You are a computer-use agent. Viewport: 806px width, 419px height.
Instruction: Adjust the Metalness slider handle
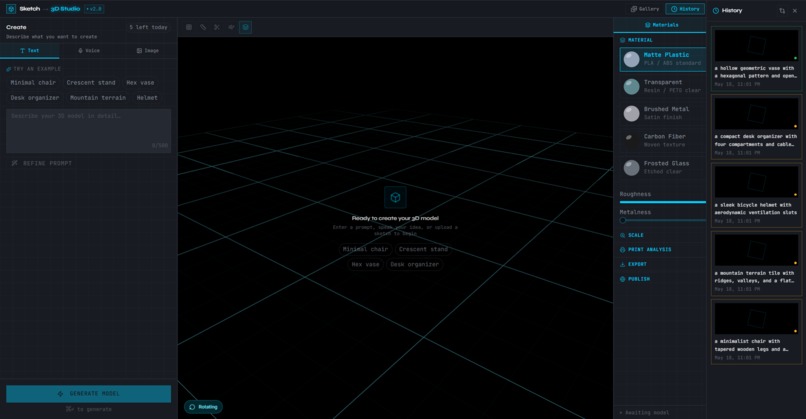[623, 220]
